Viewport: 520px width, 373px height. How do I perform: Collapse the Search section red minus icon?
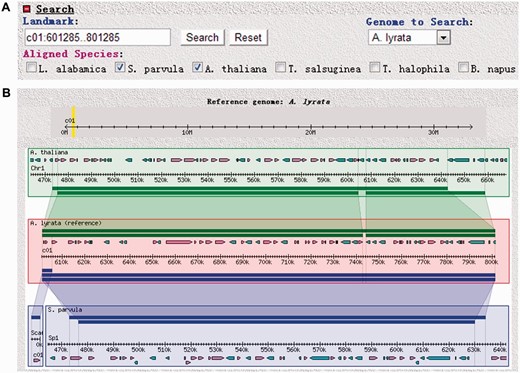(x=27, y=9)
